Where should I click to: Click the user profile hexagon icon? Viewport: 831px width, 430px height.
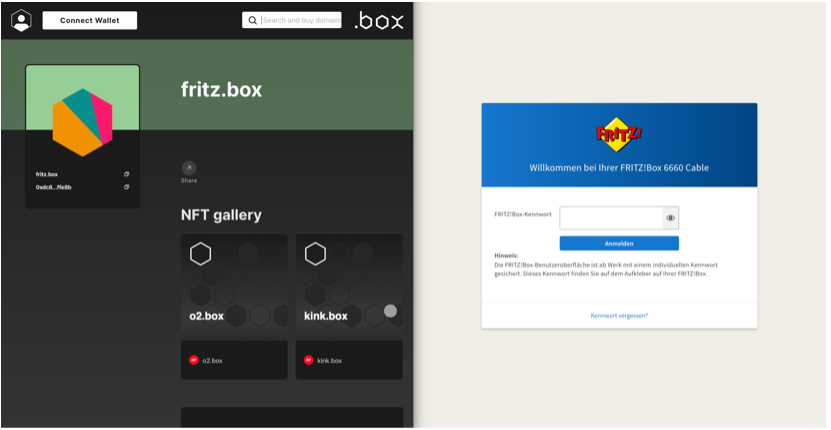click(21, 21)
